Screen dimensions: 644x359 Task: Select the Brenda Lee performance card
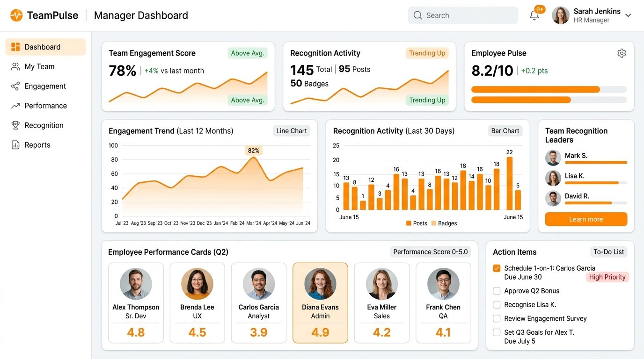click(197, 303)
